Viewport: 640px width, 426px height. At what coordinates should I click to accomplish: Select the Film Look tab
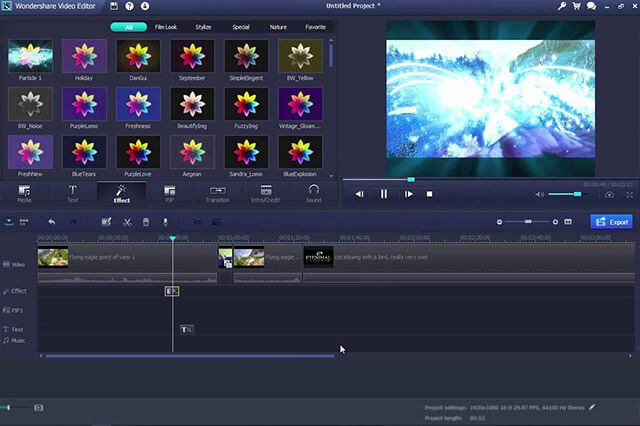(x=166, y=27)
